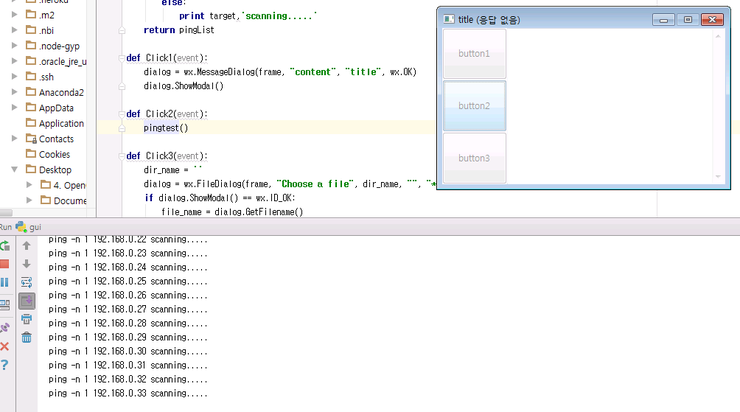Select the Cookies folder in tree

click(x=54, y=154)
